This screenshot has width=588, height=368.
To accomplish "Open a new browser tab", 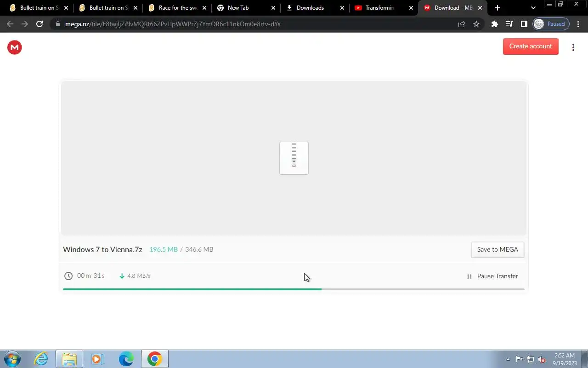I will [498, 8].
